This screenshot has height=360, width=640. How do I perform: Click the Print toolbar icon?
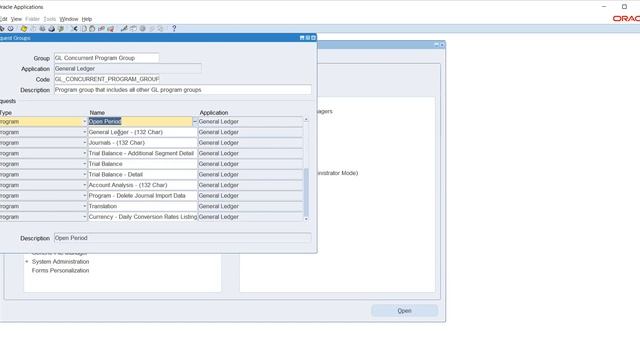coord(51,29)
